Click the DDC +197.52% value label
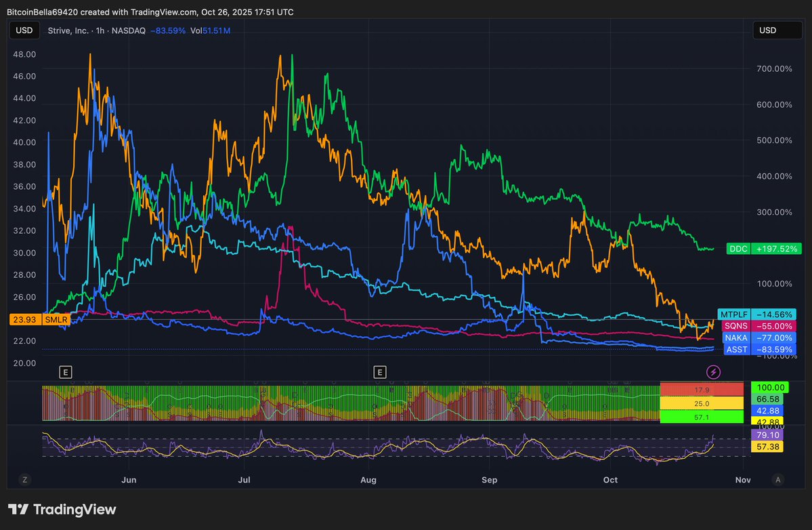 click(x=777, y=249)
